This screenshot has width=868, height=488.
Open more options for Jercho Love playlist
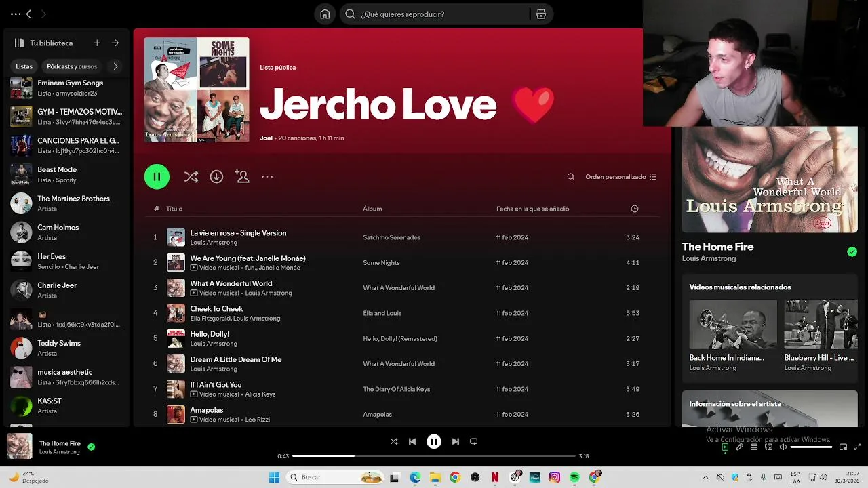coord(267,177)
